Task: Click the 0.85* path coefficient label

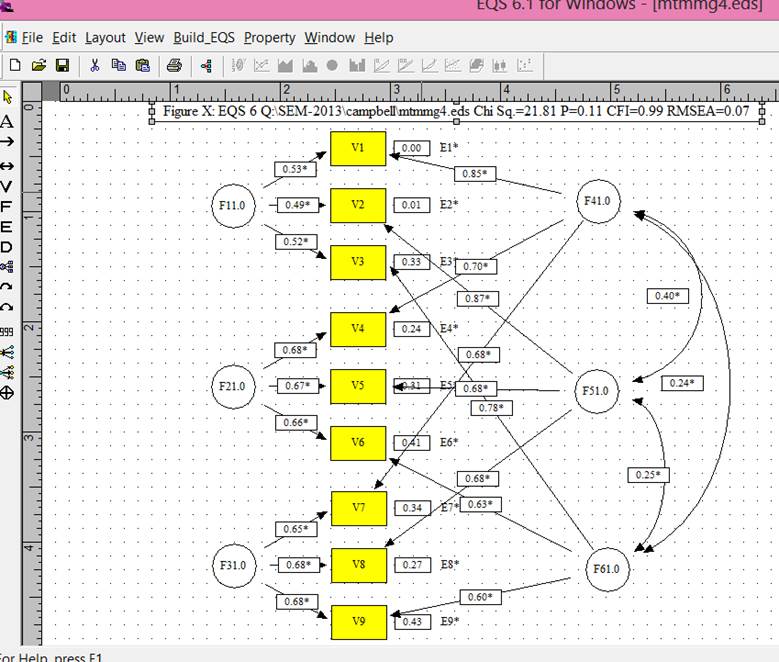Action: (475, 174)
